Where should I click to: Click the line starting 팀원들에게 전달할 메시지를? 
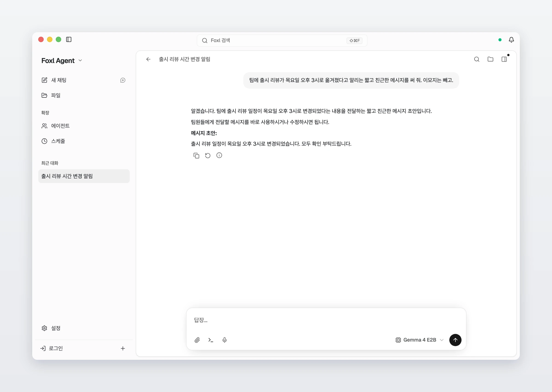click(260, 122)
